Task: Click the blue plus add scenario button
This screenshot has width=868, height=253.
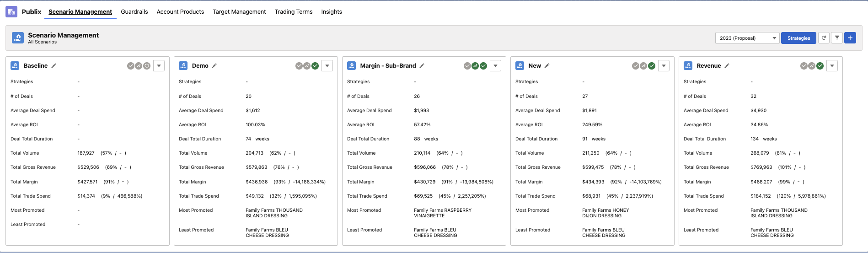Action: coord(850,38)
